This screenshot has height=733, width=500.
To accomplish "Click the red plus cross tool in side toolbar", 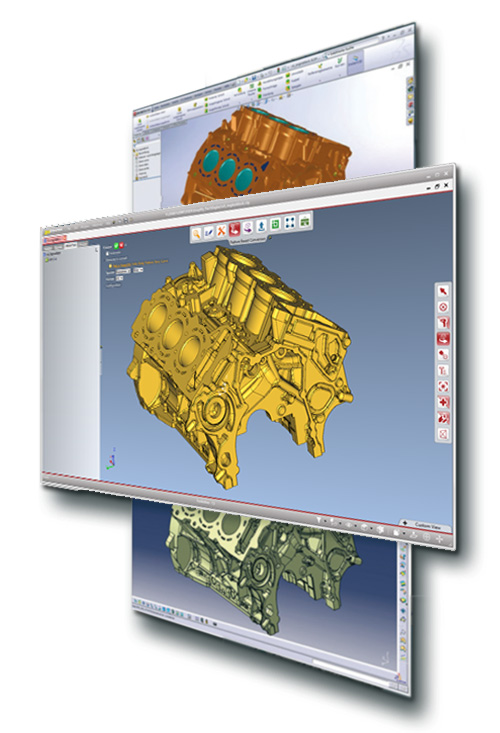I will [443, 402].
